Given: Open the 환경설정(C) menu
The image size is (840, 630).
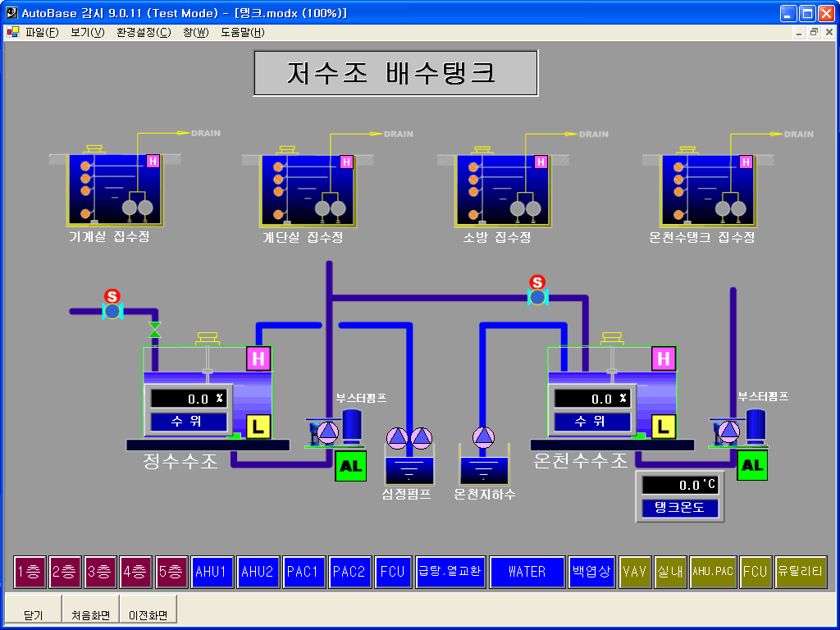Looking at the screenshot, I should (144, 33).
